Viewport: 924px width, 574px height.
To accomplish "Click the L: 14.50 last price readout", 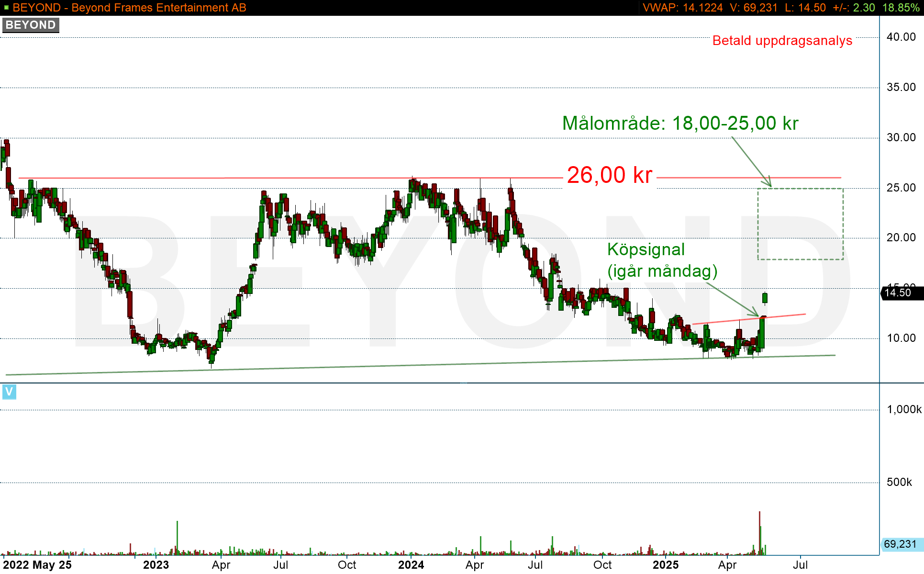I will [x=805, y=8].
